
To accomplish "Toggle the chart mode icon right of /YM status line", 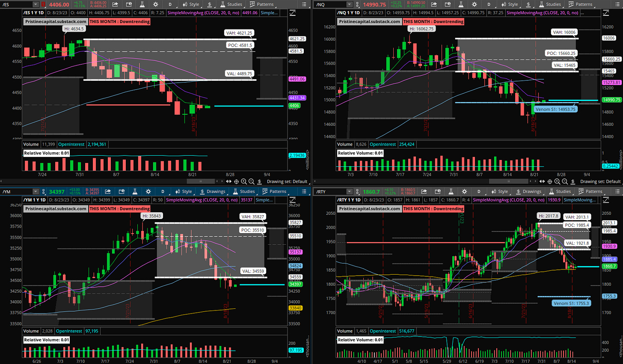I will pos(292,200).
